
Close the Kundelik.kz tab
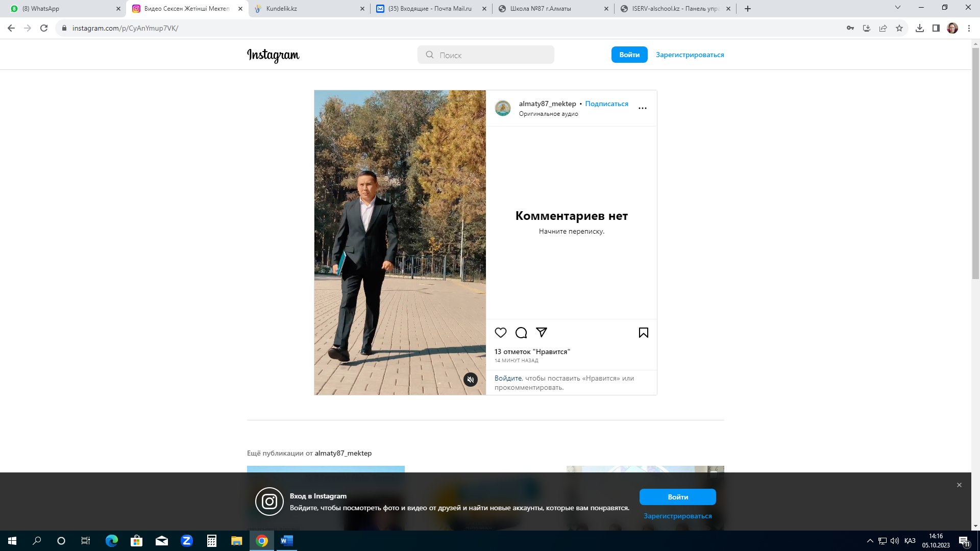tap(362, 9)
